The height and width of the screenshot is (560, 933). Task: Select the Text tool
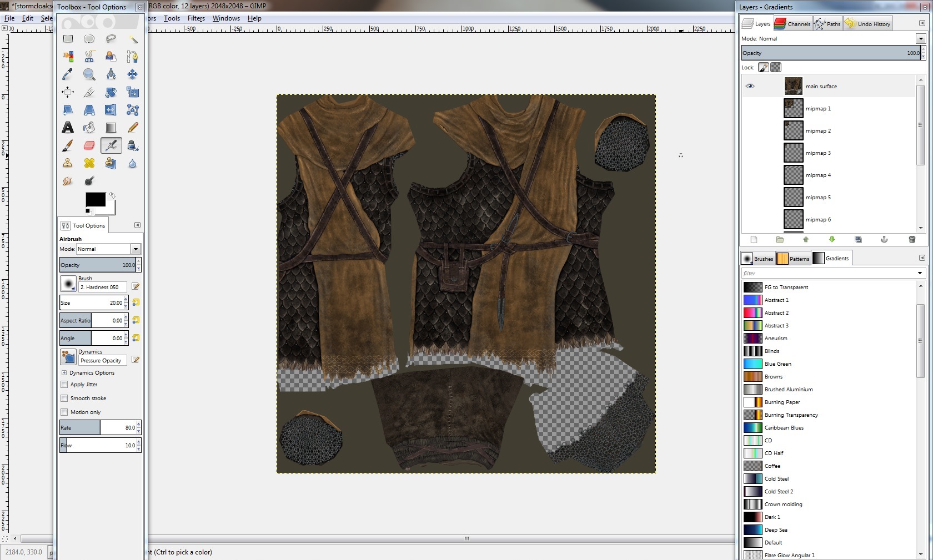click(x=68, y=128)
